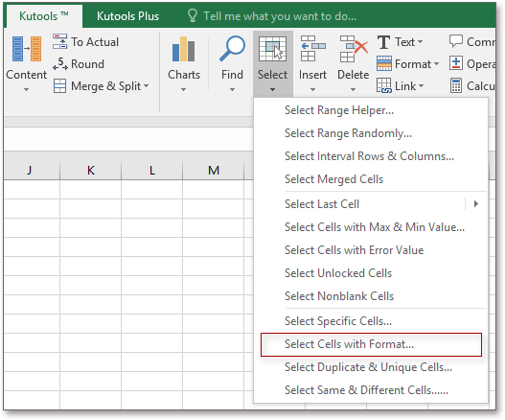Expand the Format dropdown arrow

click(436, 64)
